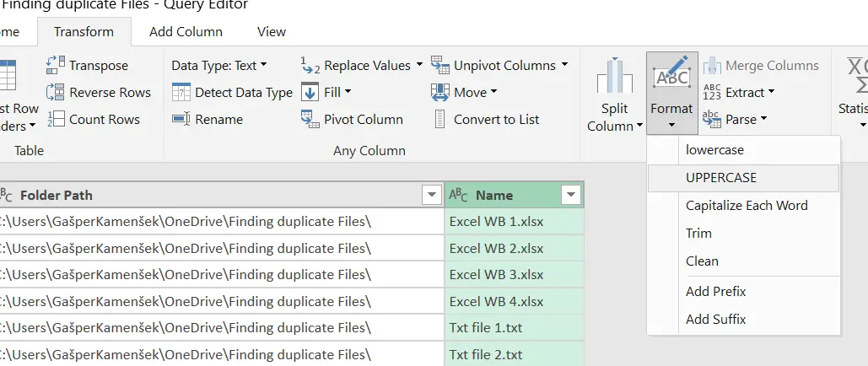Select the cell Excel WB 1.xlsx

point(515,222)
